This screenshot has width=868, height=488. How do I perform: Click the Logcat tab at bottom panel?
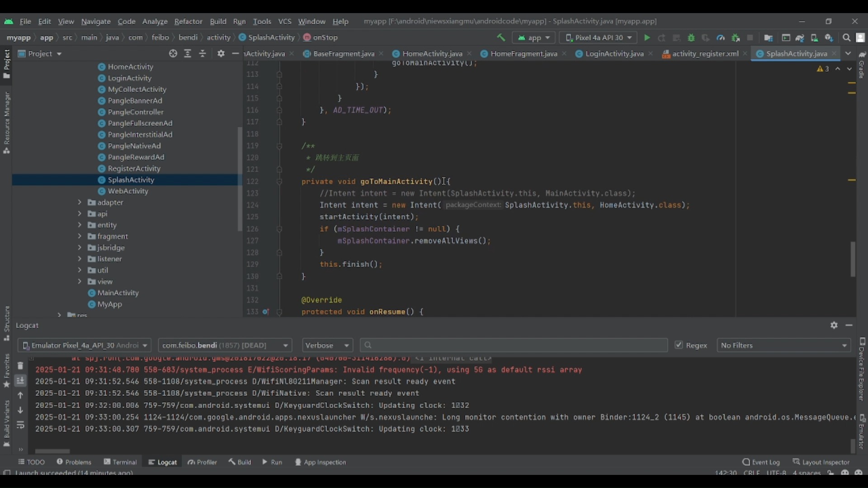166,462
